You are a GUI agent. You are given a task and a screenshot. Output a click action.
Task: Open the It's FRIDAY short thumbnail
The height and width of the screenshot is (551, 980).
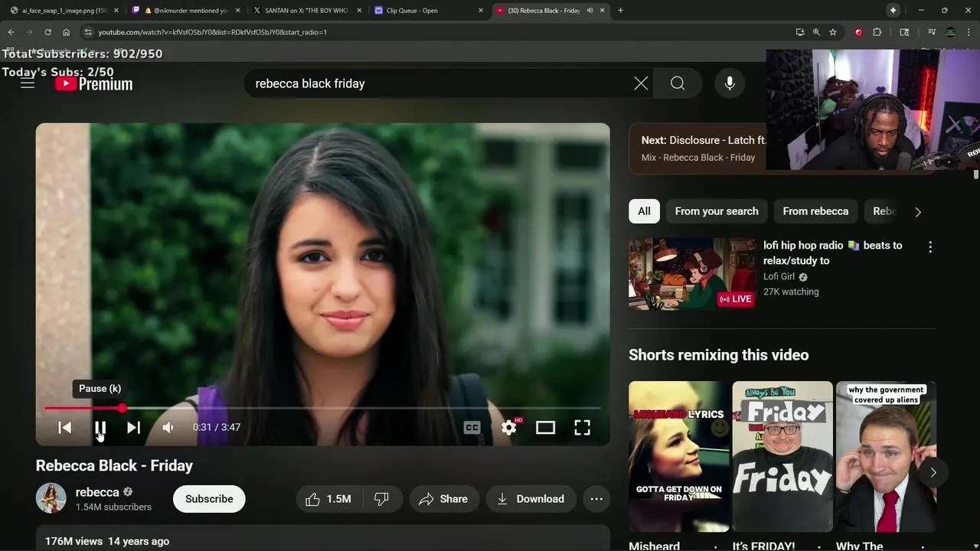coord(782,456)
